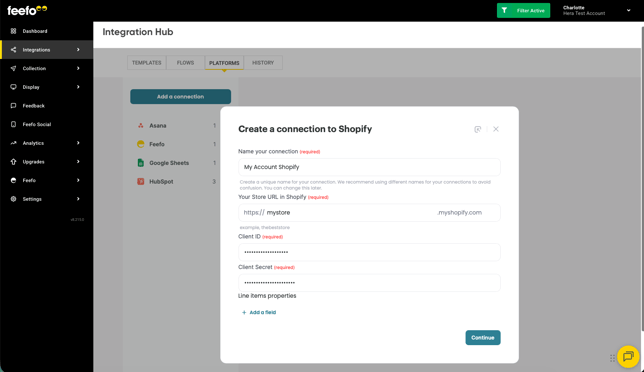The width and height of the screenshot is (644, 372).
Task: Click the Feefo Social icon
Action: click(14, 124)
